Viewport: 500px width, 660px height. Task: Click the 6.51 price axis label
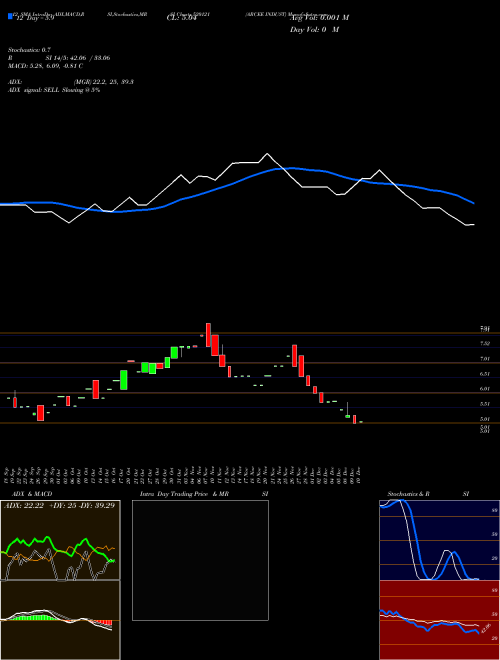(x=484, y=374)
